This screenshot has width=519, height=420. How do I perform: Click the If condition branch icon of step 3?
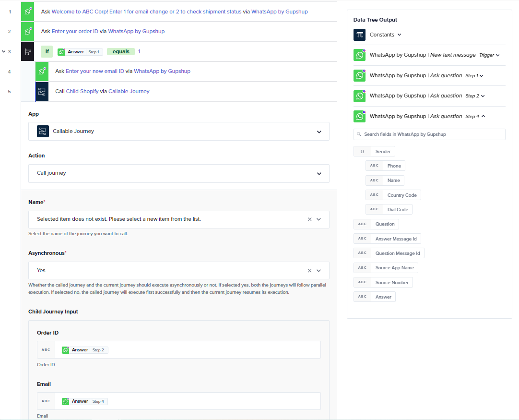(27, 52)
